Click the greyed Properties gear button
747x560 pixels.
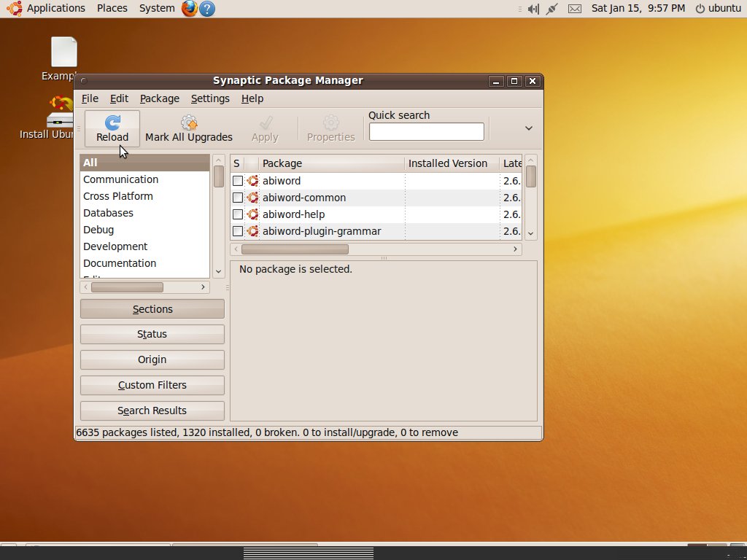tap(330, 128)
